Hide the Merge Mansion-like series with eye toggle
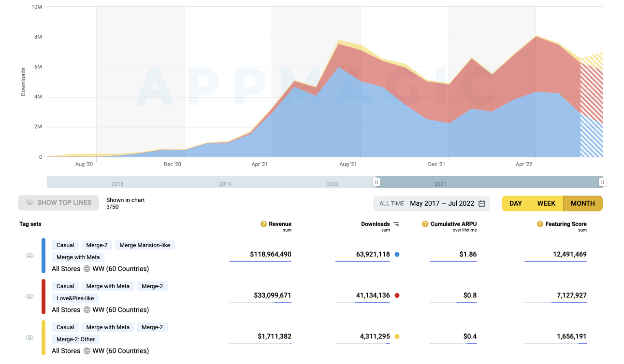Image resolution: width=624 pixels, height=364 pixels. tap(29, 256)
